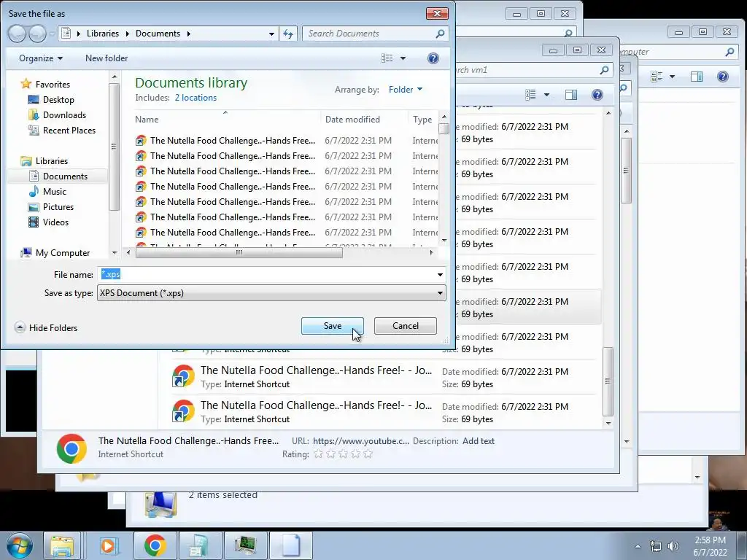Open Windows Media Player from taskbar
The width and height of the screenshot is (747, 560).
(x=109, y=545)
